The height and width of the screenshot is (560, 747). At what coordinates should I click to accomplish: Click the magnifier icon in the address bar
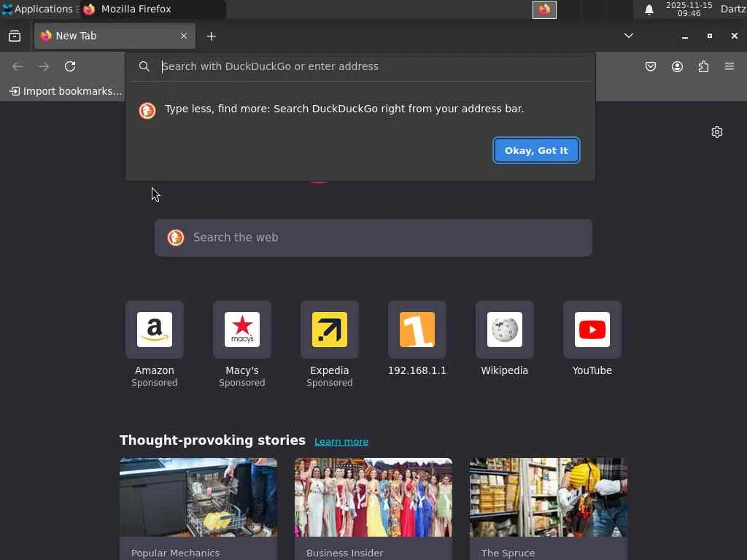click(144, 66)
